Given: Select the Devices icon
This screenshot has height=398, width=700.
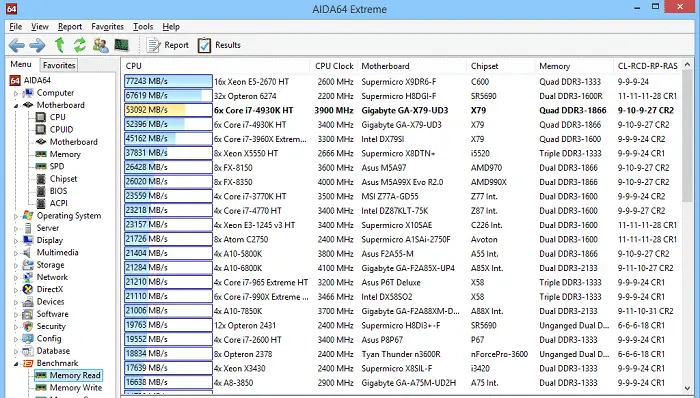Looking at the screenshot, I should click(x=28, y=302).
